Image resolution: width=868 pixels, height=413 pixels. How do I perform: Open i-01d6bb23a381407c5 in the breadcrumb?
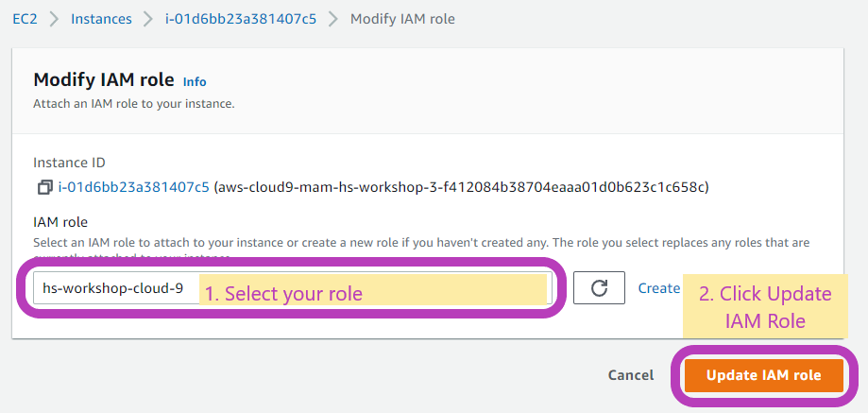241,19
